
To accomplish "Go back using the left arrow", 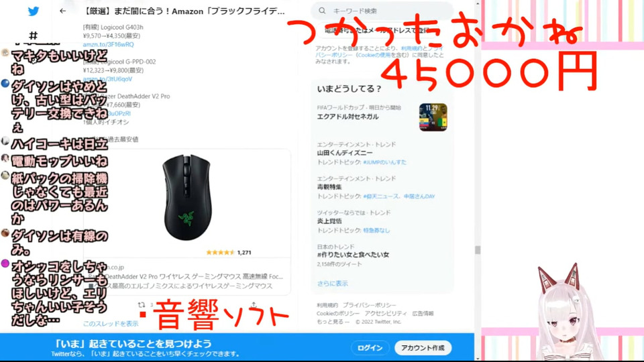I will (x=62, y=11).
